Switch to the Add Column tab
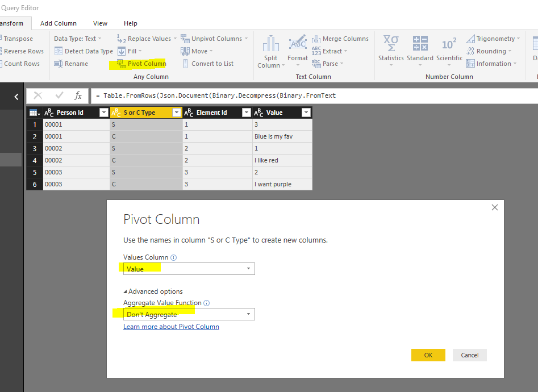The height and width of the screenshot is (392, 538). coord(59,23)
